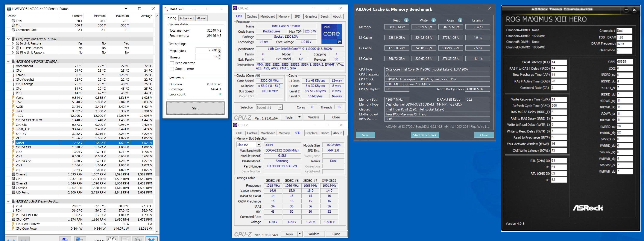Screen dimensions: 644x241
Task: Click the Start button in RAM Test
Action: (x=195, y=108)
